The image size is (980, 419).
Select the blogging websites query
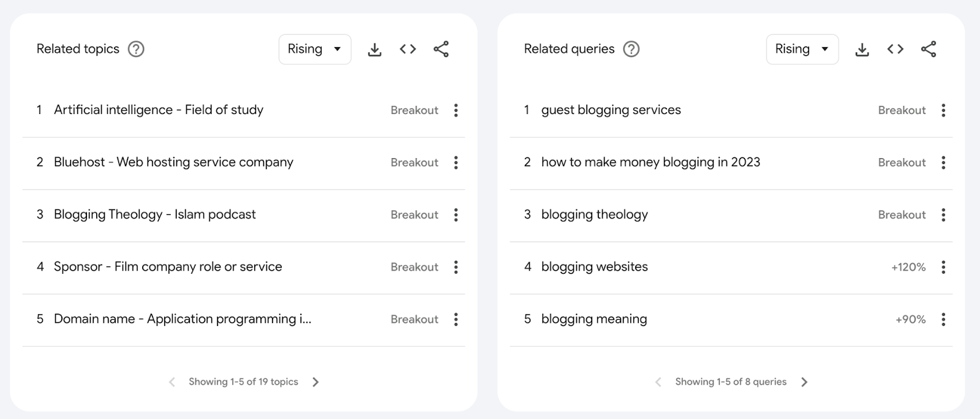594,266
